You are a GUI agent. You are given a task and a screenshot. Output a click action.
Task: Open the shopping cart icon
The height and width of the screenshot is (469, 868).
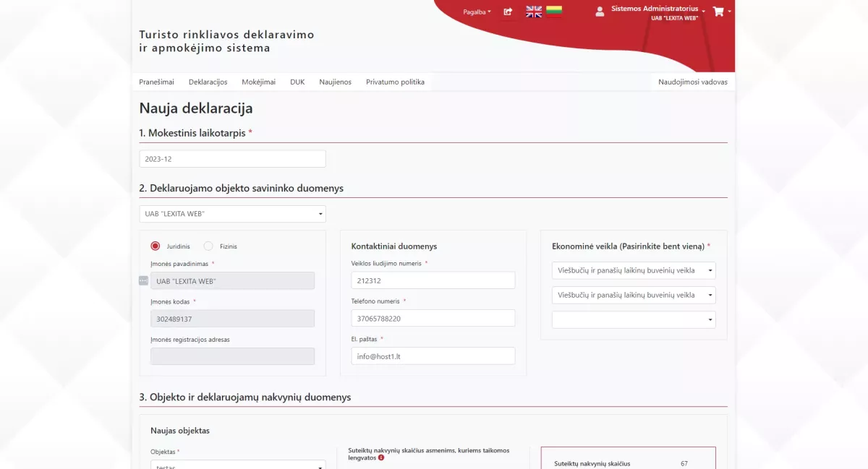tap(718, 12)
